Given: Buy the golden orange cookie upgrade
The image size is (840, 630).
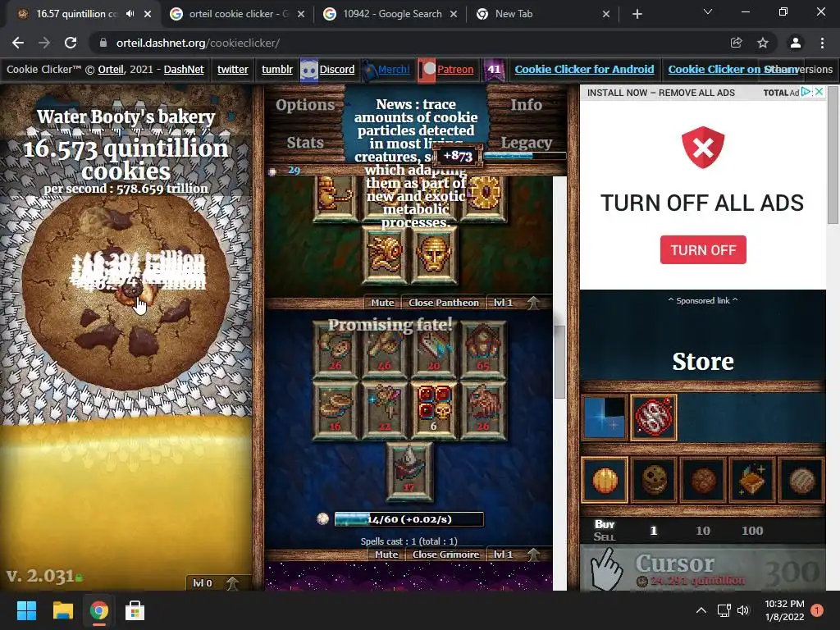Looking at the screenshot, I should click(605, 479).
